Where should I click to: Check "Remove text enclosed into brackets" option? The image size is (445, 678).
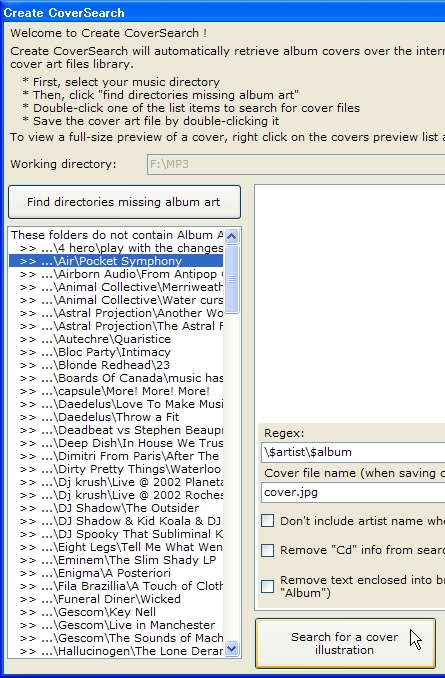pyautogui.click(x=267, y=586)
